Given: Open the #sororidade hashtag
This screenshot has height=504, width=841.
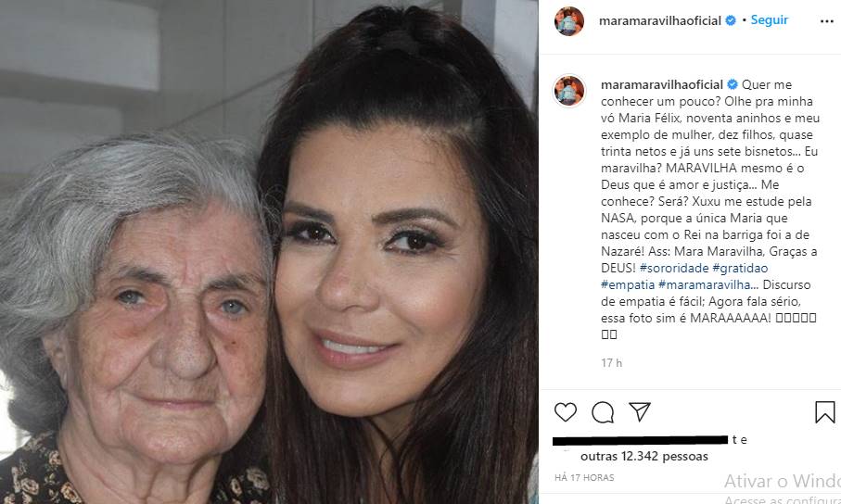Looking at the screenshot, I should pyautogui.click(x=674, y=268).
